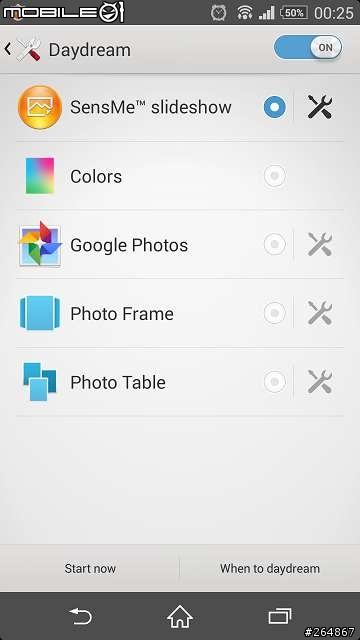Select the Photo Table radio button
Screen dimensions: 360x640
coord(275,382)
